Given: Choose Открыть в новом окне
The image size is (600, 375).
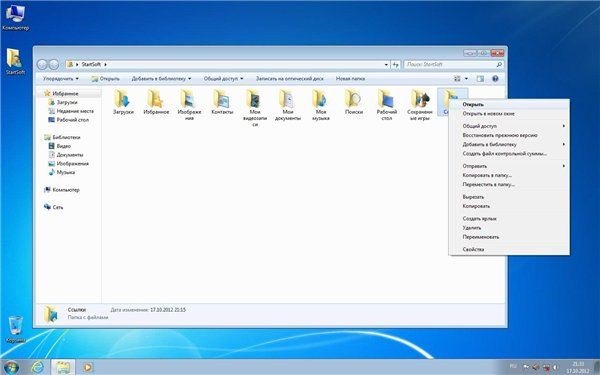Looking at the screenshot, I should point(509,114).
